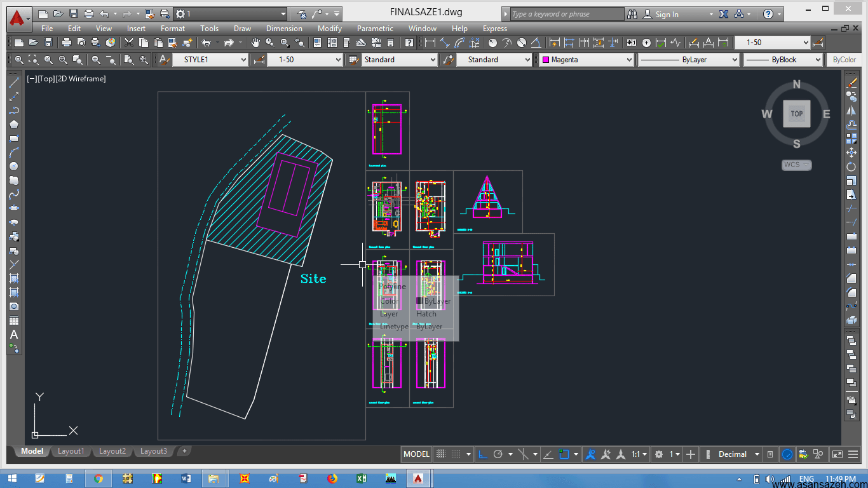Screen dimensions: 868x488
Task: Click the Plot printer icon
Action: coord(67,43)
